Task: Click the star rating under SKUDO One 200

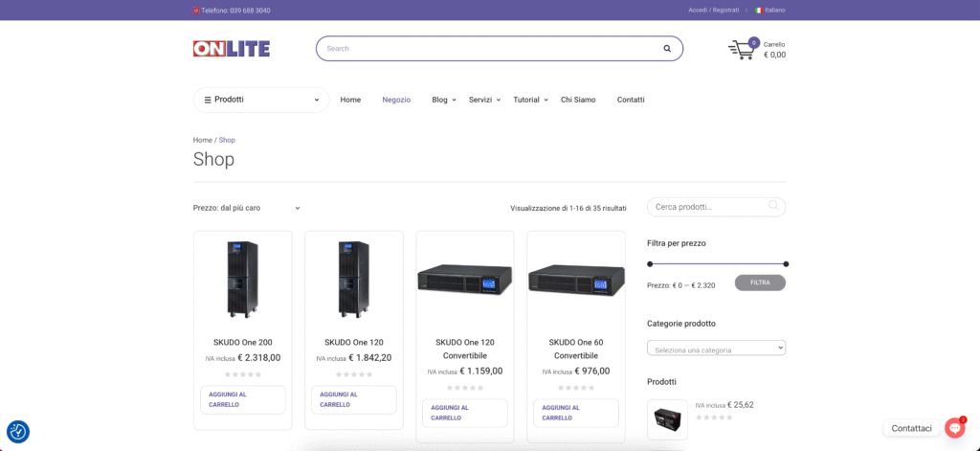Action: coord(242,374)
